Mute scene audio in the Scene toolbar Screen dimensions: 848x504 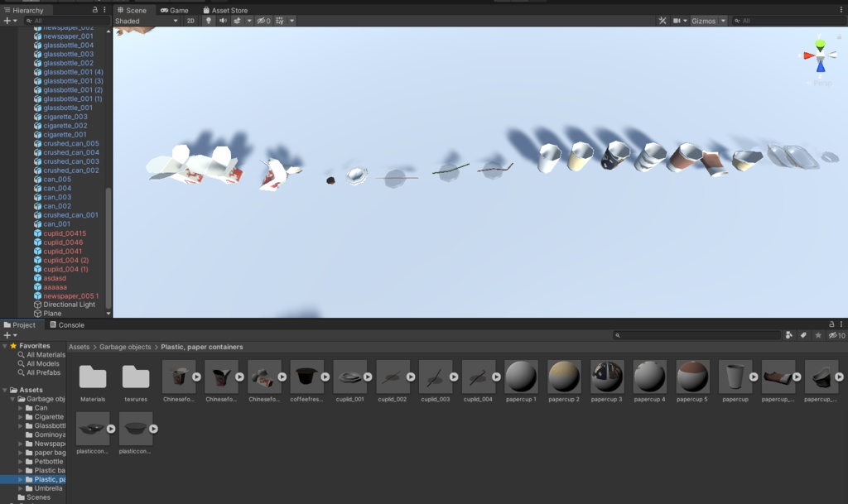[x=223, y=21]
